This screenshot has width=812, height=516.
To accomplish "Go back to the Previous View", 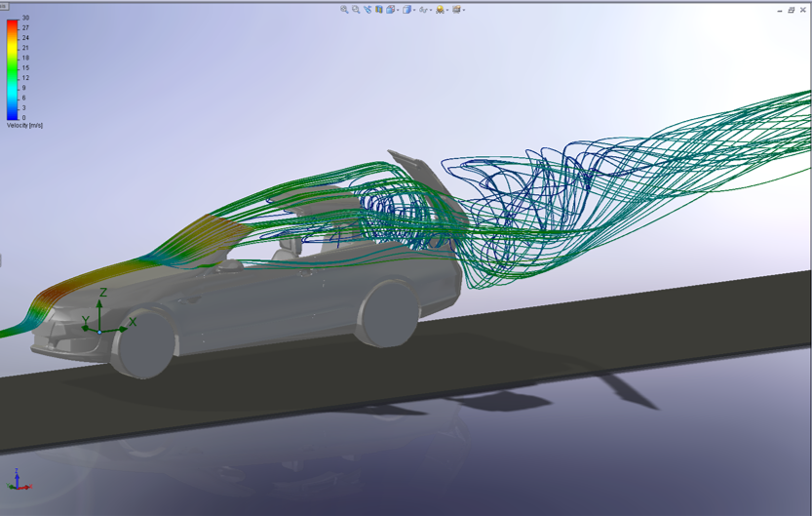I will (367, 9).
